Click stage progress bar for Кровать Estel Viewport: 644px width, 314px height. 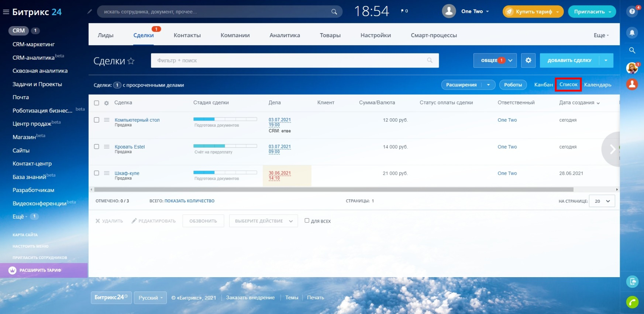225,146
